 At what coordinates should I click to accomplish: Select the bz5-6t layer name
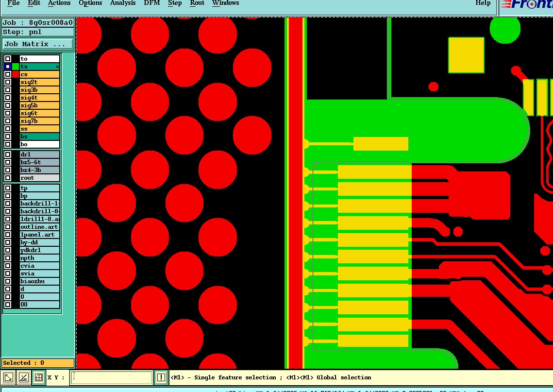39,162
